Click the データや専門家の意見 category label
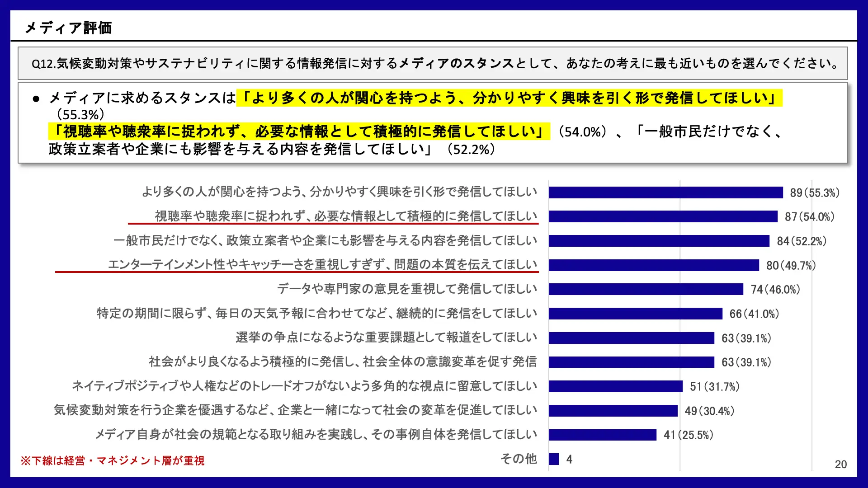This screenshot has width=868, height=488. pos(407,289)
